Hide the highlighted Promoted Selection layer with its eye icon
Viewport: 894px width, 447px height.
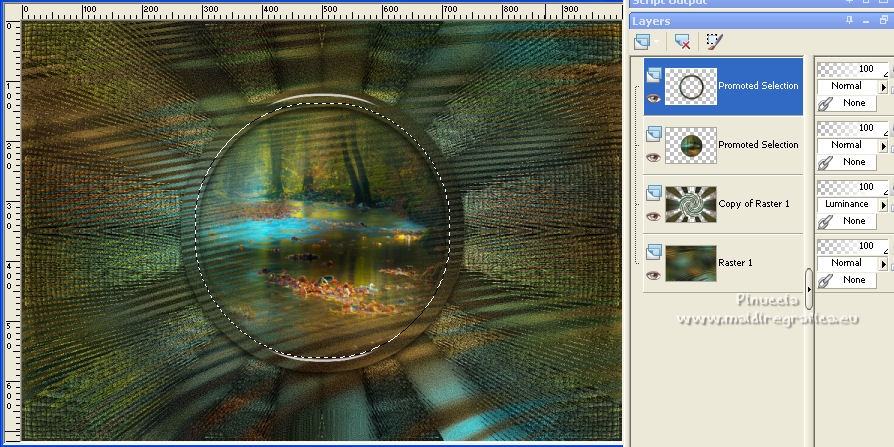pos(653,98)
